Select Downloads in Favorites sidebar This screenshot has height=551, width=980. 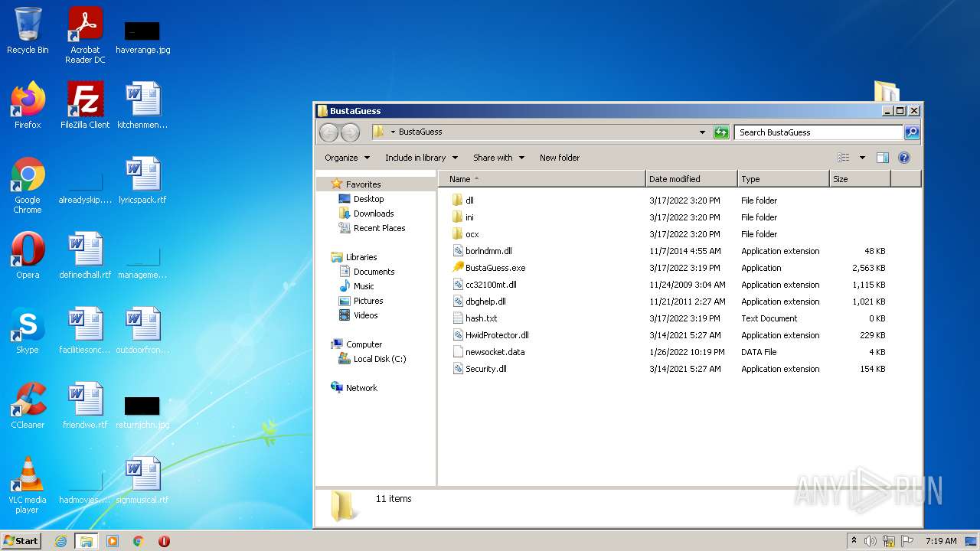click(373, 214)
